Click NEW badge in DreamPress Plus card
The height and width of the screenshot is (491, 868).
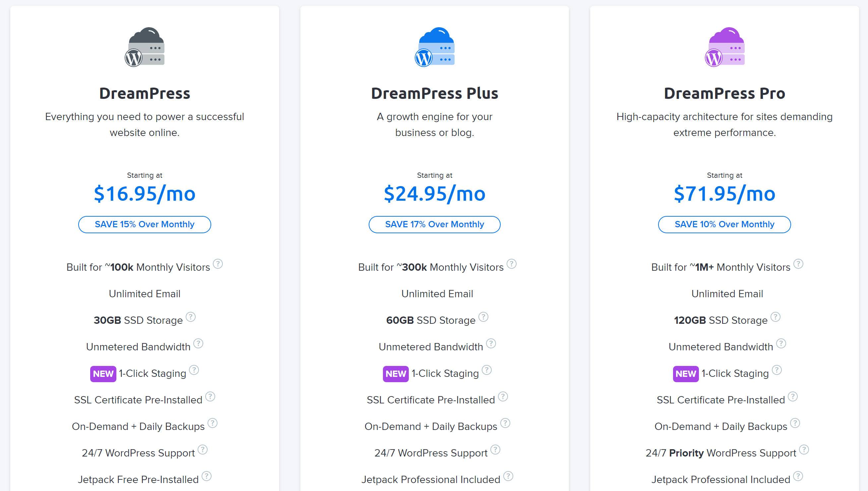point(396,374)
